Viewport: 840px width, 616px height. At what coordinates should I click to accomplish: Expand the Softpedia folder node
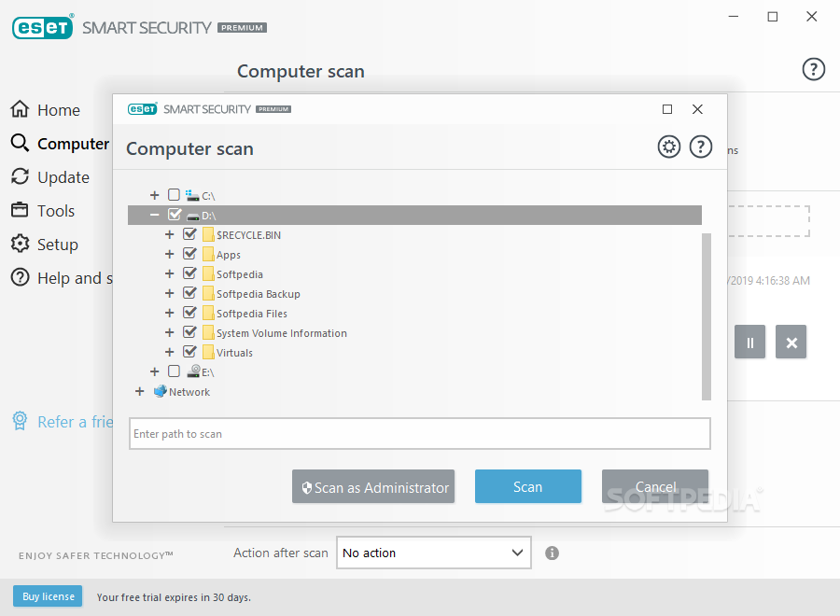tap(169, 273)
